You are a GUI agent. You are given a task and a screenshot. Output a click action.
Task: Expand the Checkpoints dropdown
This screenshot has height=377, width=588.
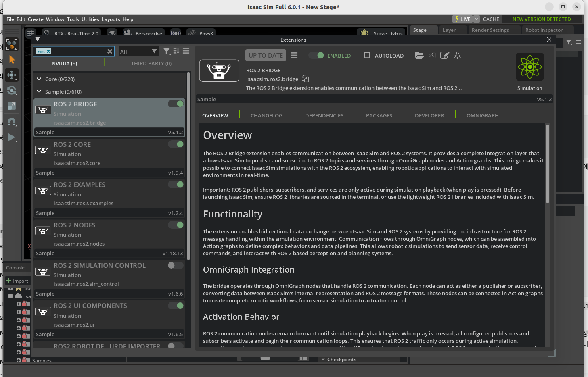tap(323, 359)
